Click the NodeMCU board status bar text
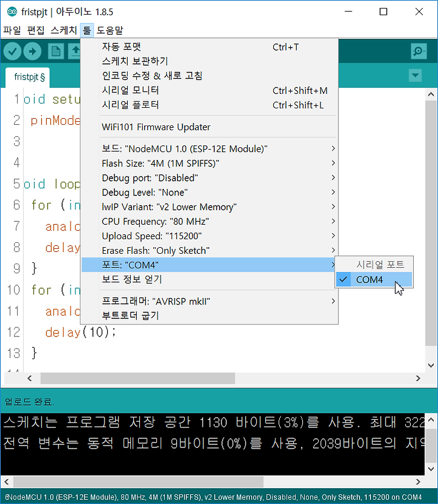438x504 pixels. (x=213, y=497)
